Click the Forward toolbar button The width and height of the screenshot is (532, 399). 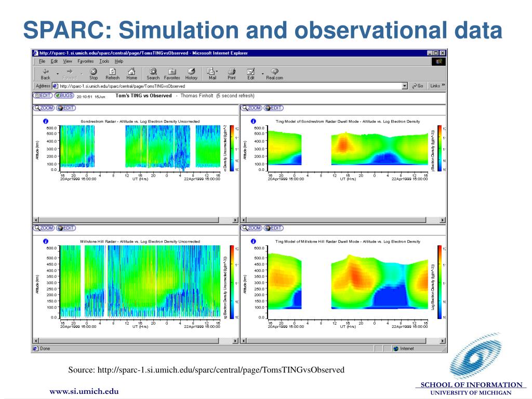(x=70, y=74)
